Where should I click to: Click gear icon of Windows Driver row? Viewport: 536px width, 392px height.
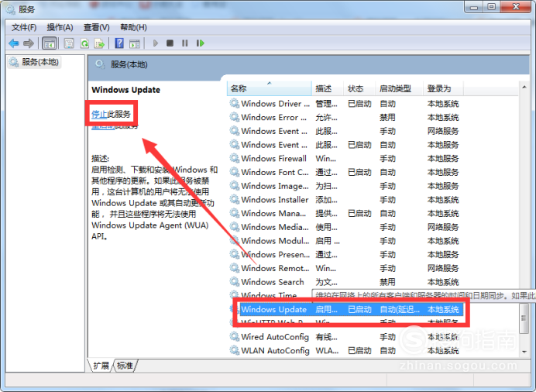pyautogui.click(x=235, y=103)
